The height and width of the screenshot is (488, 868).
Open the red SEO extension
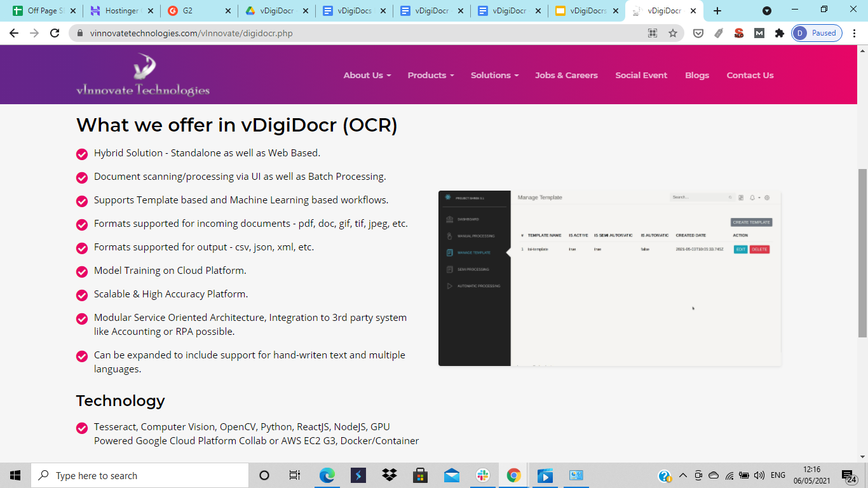[739, 33]
